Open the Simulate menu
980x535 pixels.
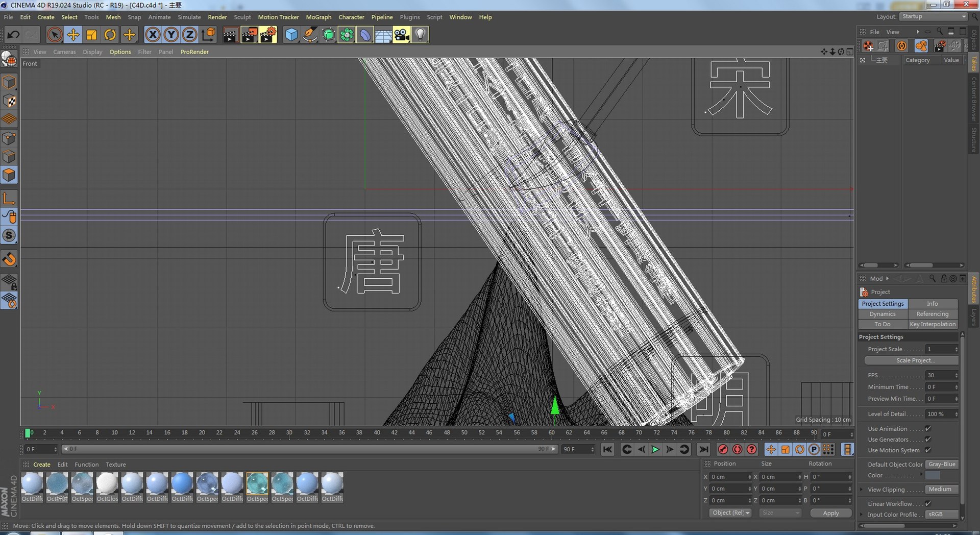(x=189, y=17)
